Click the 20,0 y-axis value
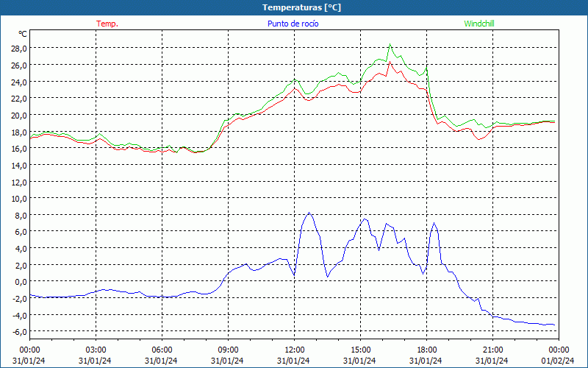This screenshot has width=588, height=368. tap(19, 116)
